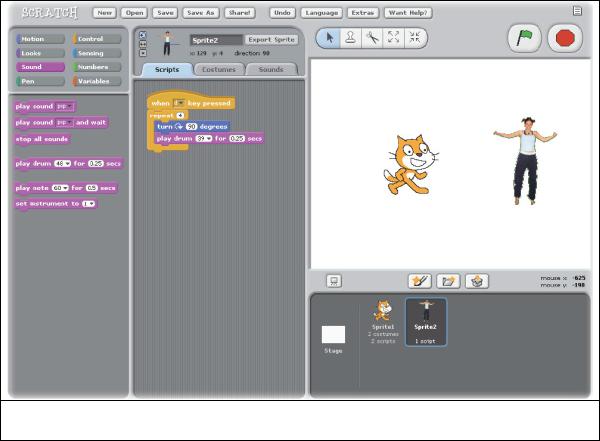Open the Pen block category
Screen dimensions: 600x441
40,81
